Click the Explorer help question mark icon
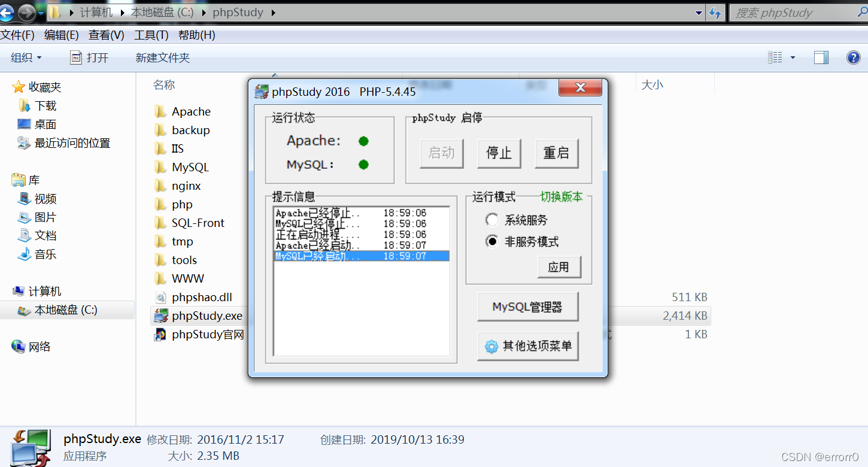Image resolution: width=868 pixels, height=467 pixels. coord(853,57)
